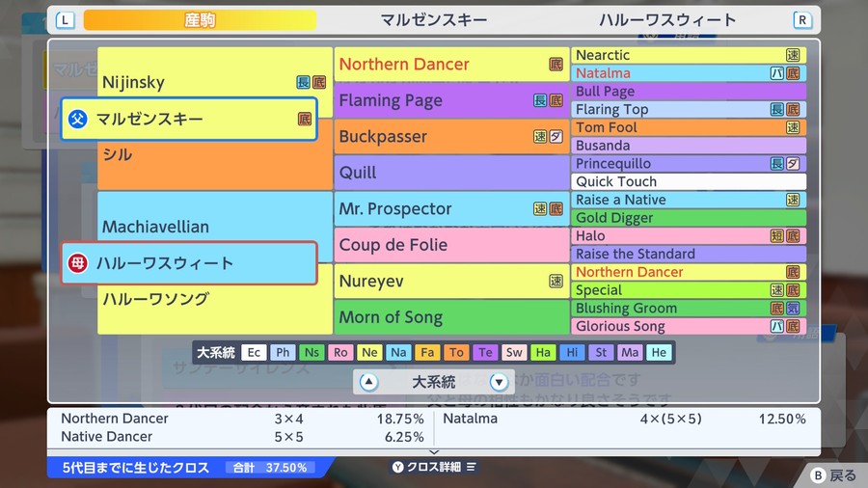This screenshot has width=868, height=488.
Task: Click the R shoulder button icon
Action: (x=802, y=20)
